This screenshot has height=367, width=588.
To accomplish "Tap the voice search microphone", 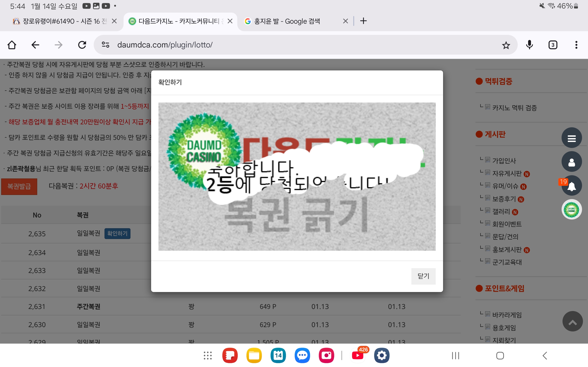I will click(529, 45).
